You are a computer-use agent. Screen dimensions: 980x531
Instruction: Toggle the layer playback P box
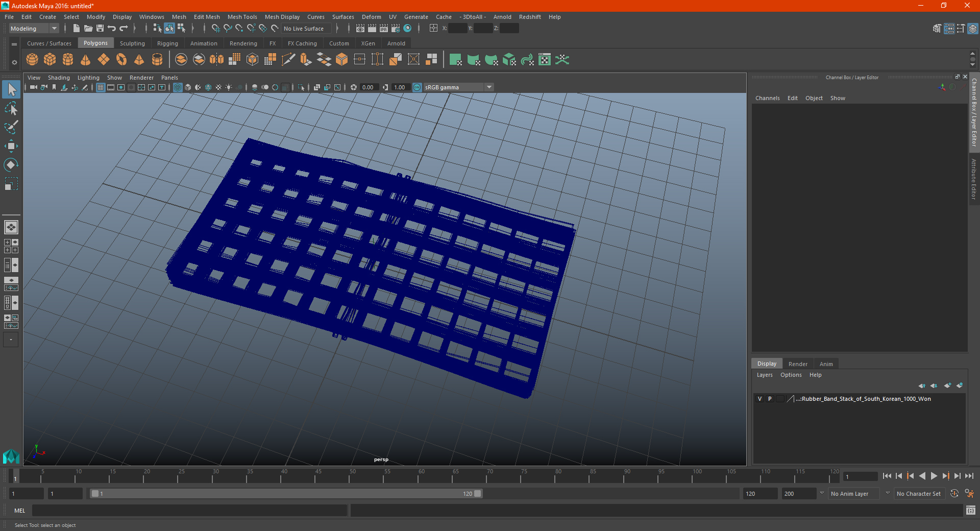(x=770, y=399)
